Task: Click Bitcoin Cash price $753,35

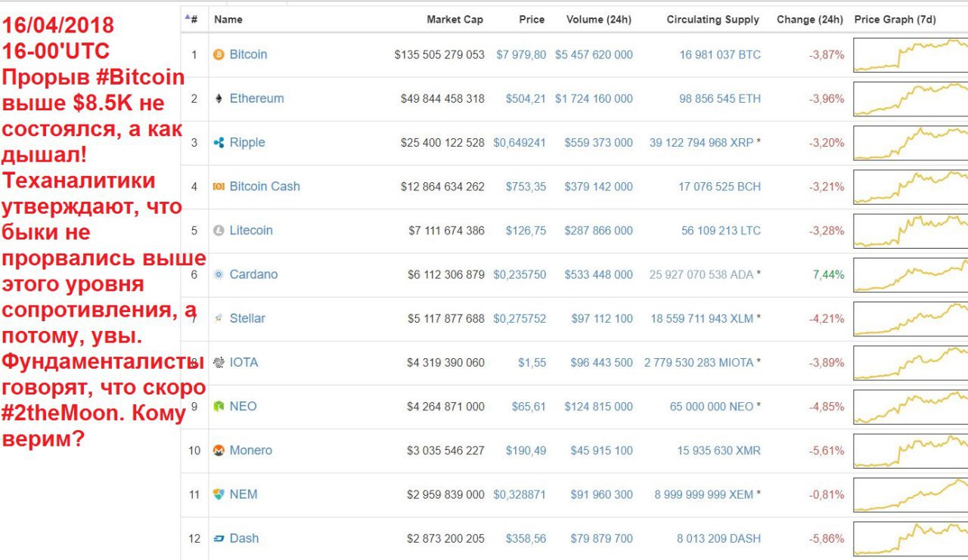Action: click(526, 186)
